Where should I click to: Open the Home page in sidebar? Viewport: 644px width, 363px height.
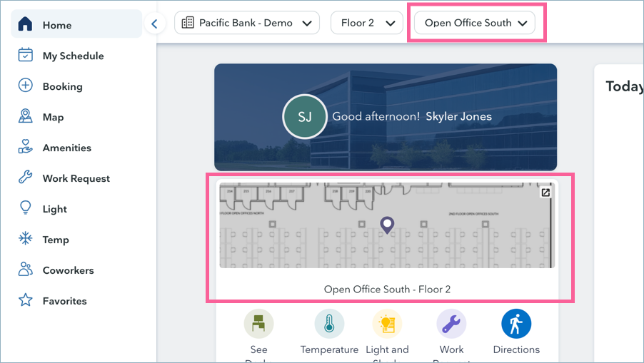[x=76, y=24]
